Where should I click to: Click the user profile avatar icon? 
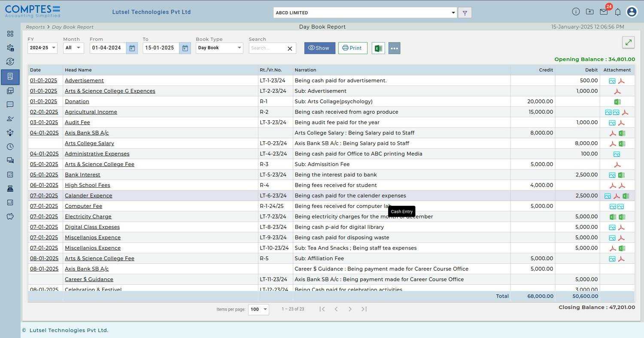632,12
